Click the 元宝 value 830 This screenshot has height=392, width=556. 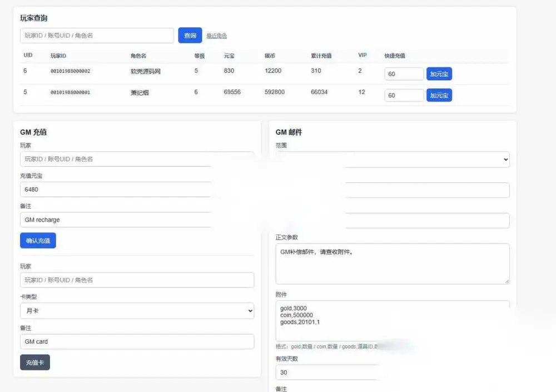[229, 71]
